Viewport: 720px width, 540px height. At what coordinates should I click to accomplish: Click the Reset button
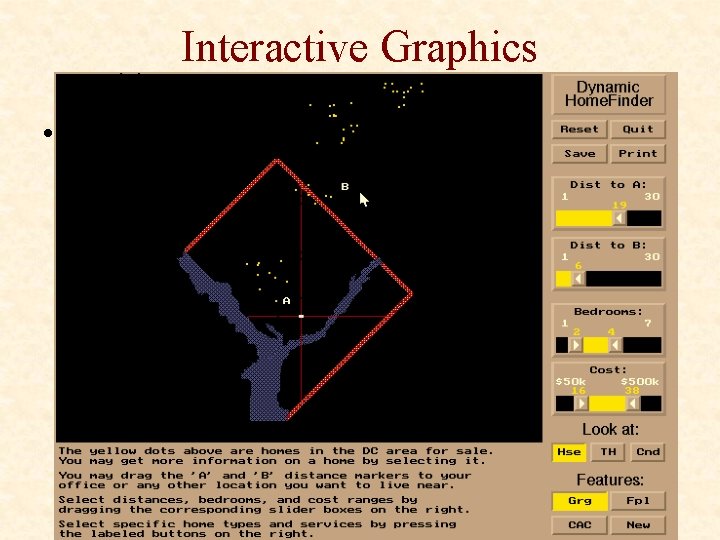point(579,129)
